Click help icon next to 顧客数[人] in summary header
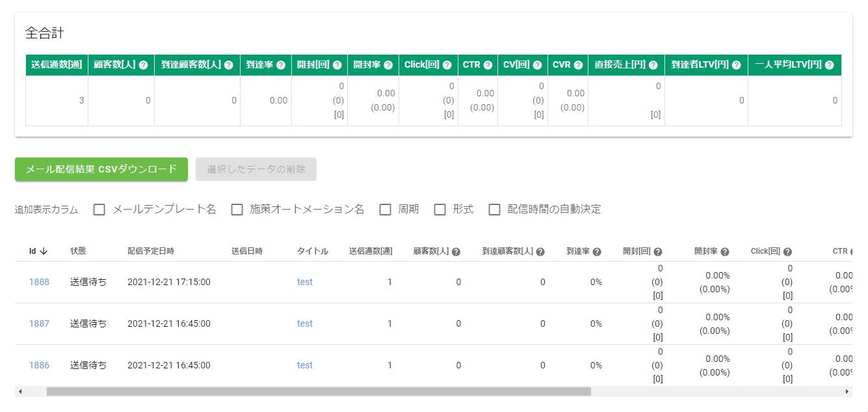 point(143,65)
